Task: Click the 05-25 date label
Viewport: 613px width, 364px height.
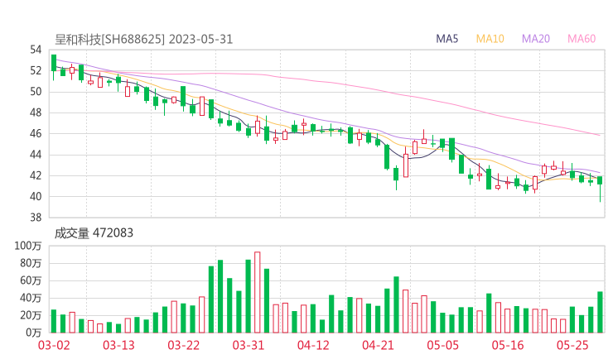Action: [x=572, y=345]
